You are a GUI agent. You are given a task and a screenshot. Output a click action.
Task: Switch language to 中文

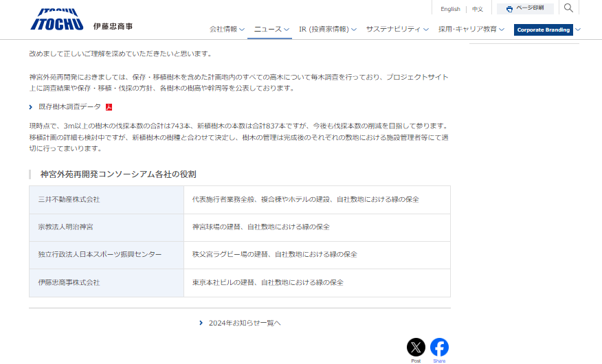coord(478,9)
